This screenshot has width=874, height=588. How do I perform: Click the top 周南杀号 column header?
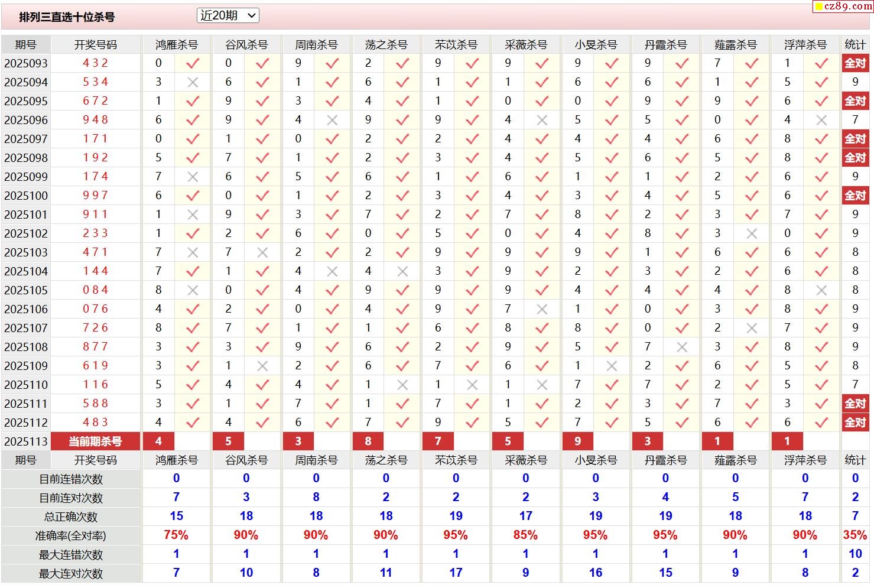[x=316, y=44]
